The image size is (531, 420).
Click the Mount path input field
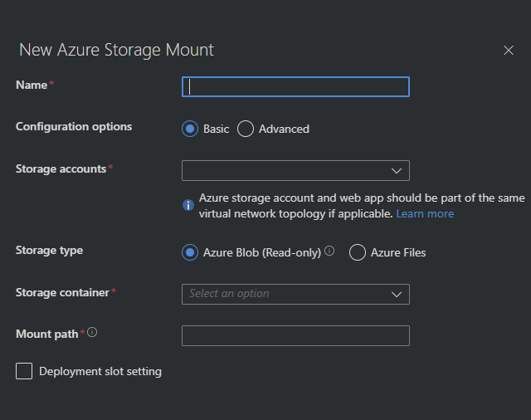click(295, 335)
